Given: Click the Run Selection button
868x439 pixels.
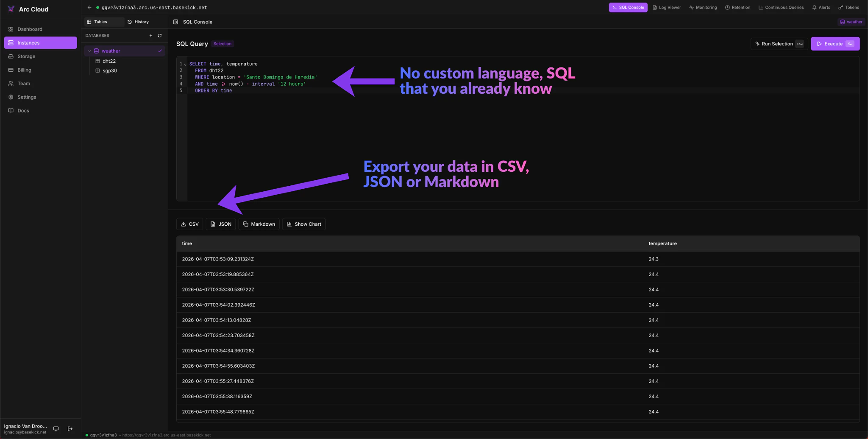Looking at the screenshot, I should click(x=779, y=44).
